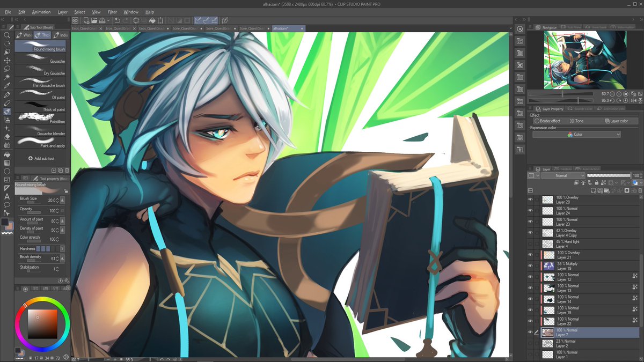Open Brush density dynamics button

[62, 258]
